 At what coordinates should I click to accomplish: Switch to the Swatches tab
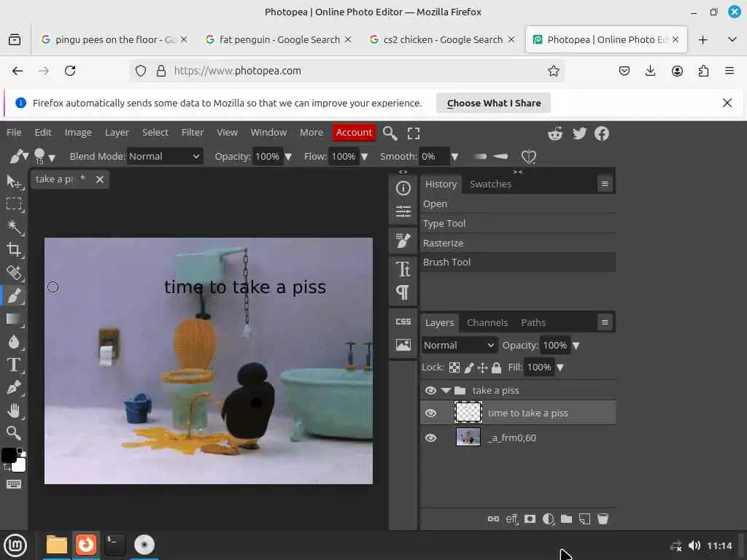coord(490,184)
